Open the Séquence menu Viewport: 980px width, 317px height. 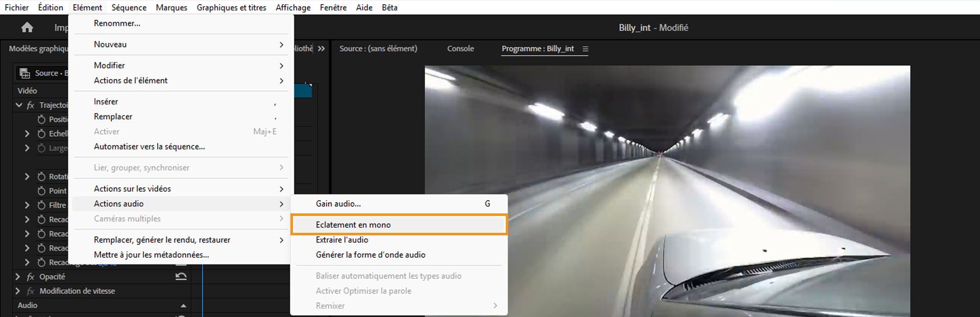coord(129,8)
